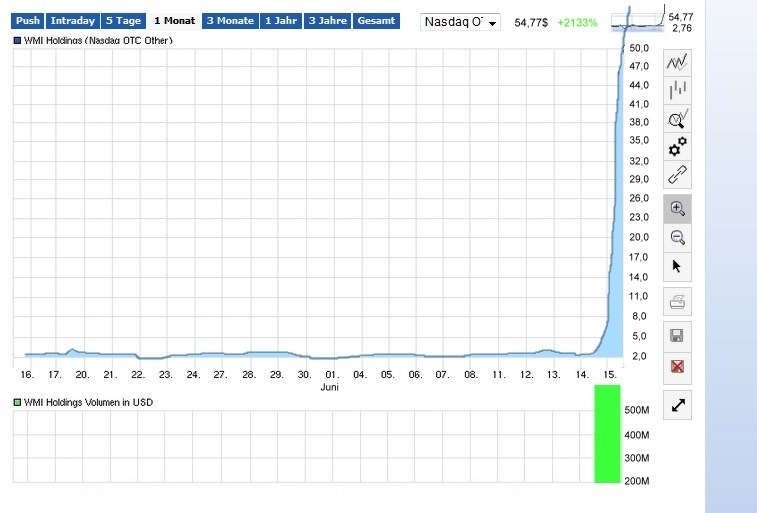Switch to the bar (OHLC) chart icon

coord(677,90)
